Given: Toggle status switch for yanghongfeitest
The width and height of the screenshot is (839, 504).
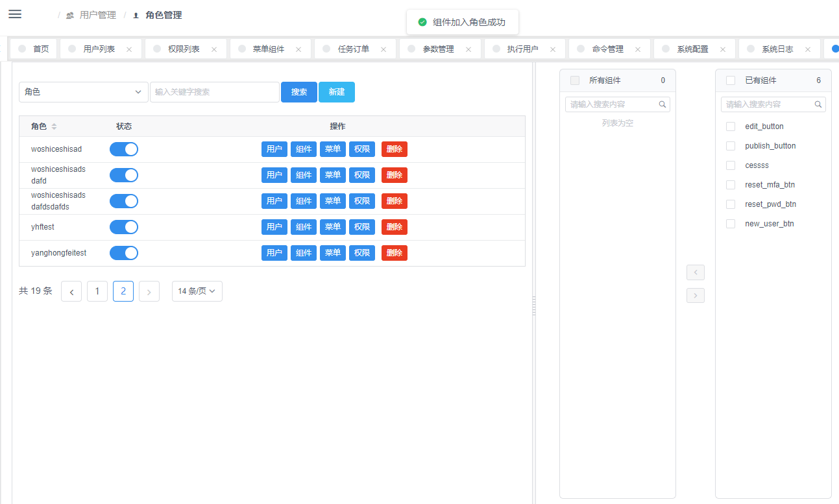Looking at the screenshot, I should [x=124, y=253].
